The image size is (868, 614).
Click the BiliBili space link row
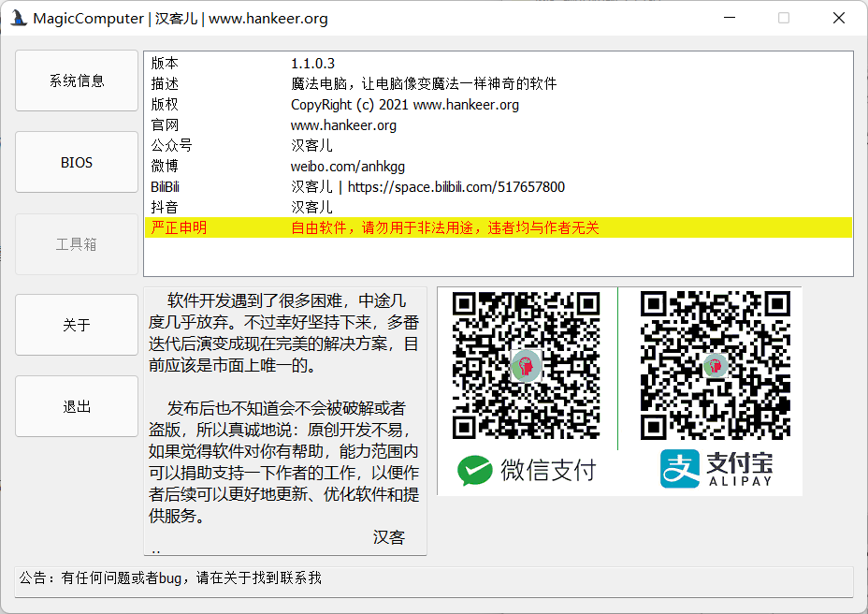coord(427,187)
